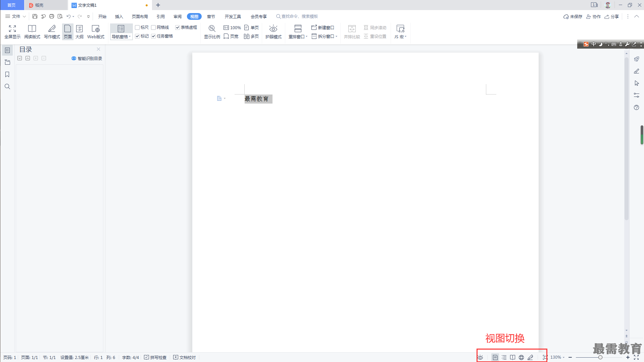Uncheck the 表格虚框 checkbox
This screenshot has height=362, width=644.
click(x=178, y=27)
